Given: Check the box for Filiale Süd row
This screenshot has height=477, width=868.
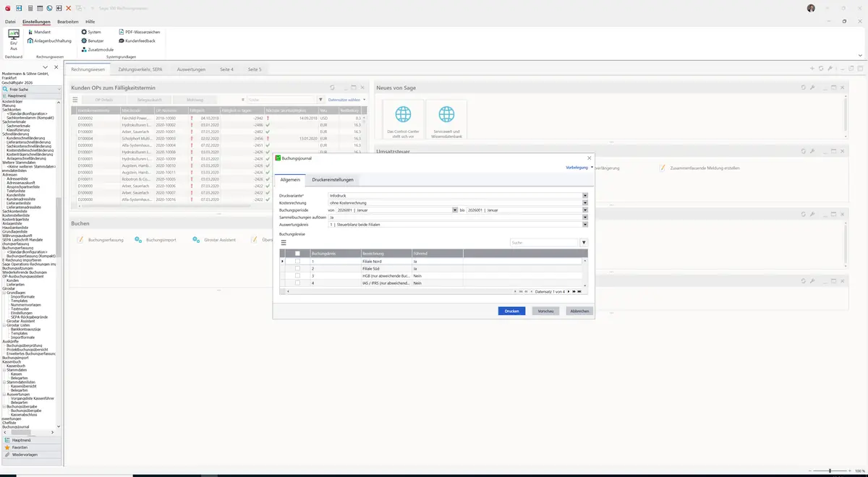Looking at the screenshot, I should coord(297,269).
